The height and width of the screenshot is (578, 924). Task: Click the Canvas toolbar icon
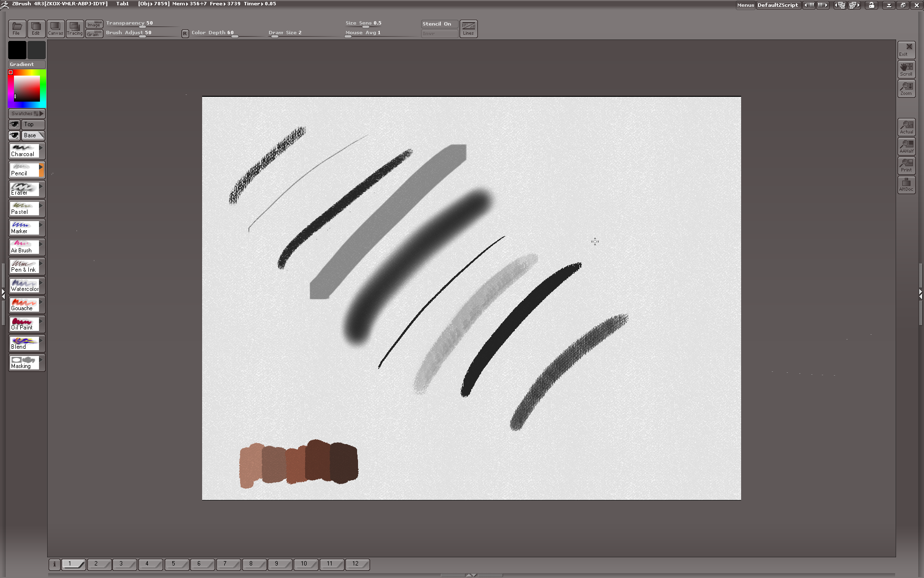[55, 28]
